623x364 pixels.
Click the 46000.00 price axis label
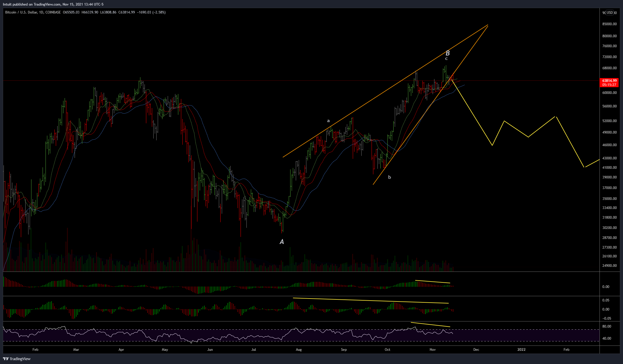point(609,145)
